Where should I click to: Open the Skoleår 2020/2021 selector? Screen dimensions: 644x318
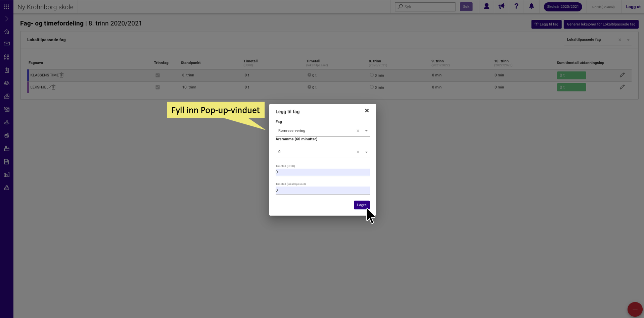(x=563, y=7)
